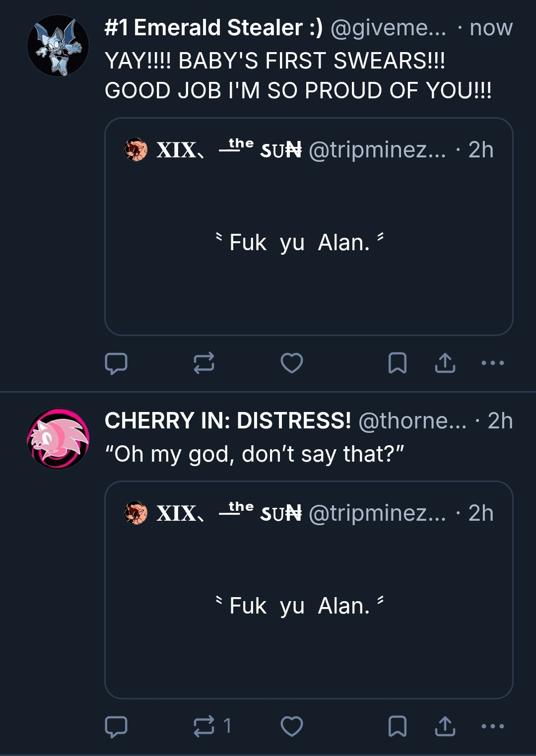Share the CHERRY IN: DISTRESS! post
Viewport: 536px width, 756px height.
[x=445, y=726]
